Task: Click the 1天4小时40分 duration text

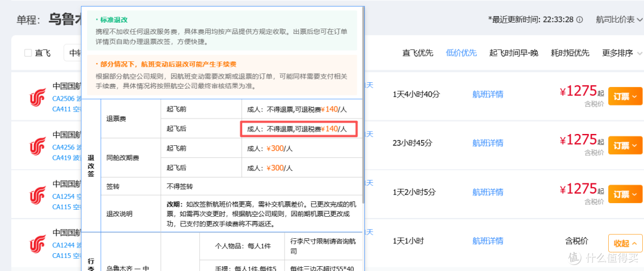Action: (416, 94)
